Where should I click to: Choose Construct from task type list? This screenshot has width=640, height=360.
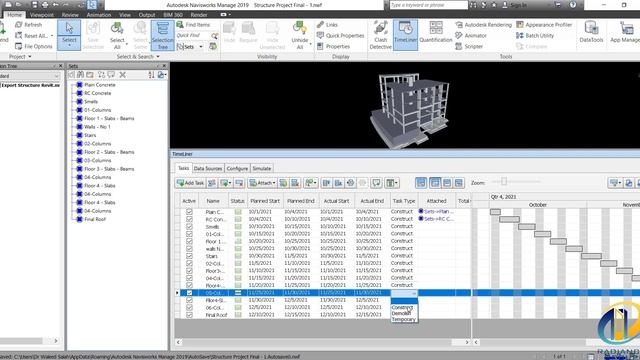[x=402, y=307]
